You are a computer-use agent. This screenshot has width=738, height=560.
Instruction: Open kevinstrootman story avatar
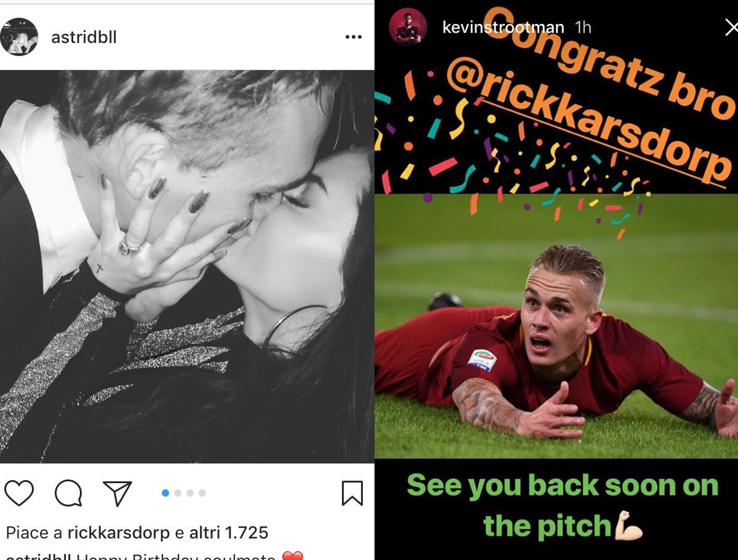[x=408, y=27]
